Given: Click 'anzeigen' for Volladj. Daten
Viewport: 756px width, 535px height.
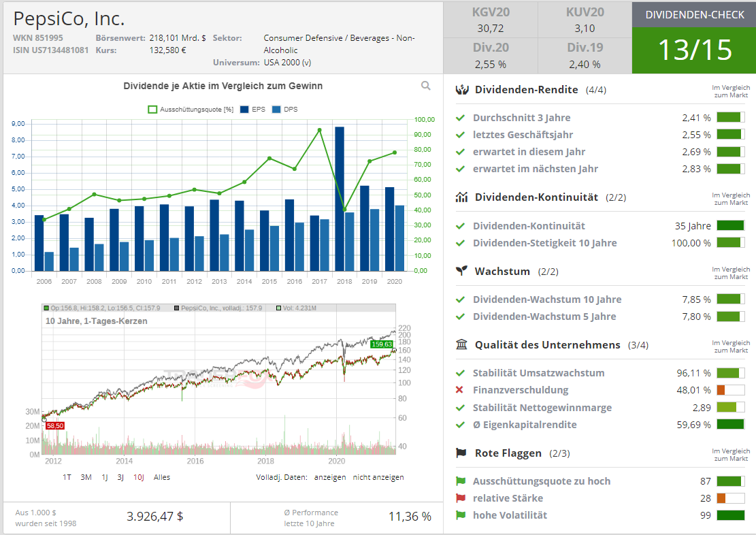Looking at the screenshot, I should tap(329, 477).
